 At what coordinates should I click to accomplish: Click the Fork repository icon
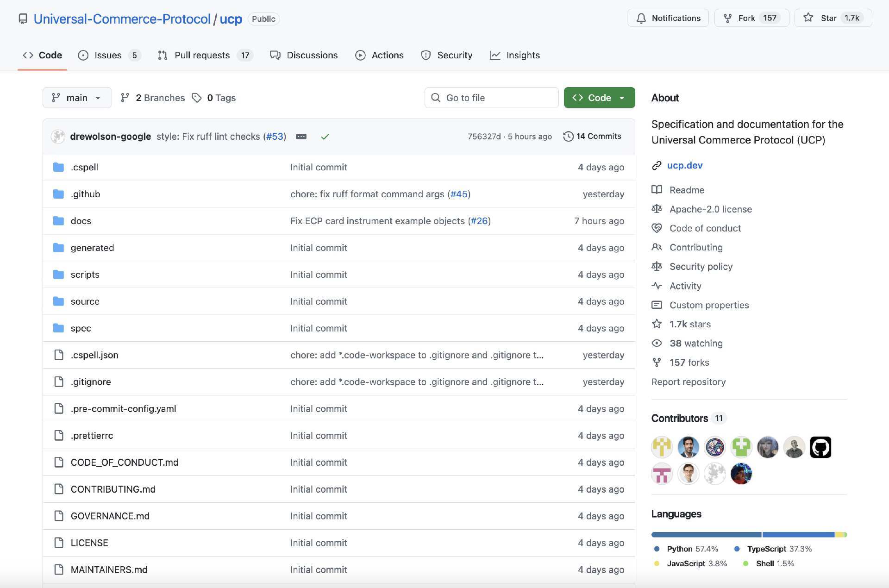pos(727,18)
